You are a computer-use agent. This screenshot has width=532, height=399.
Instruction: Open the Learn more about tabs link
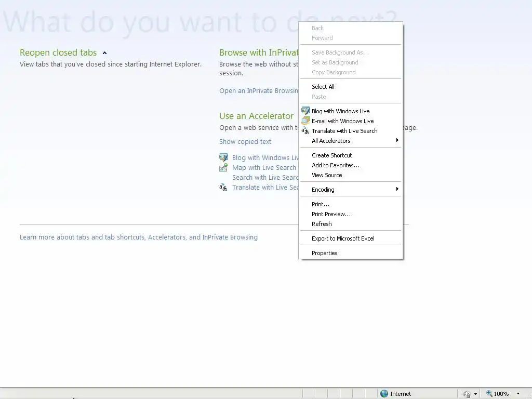pos(138,237)
